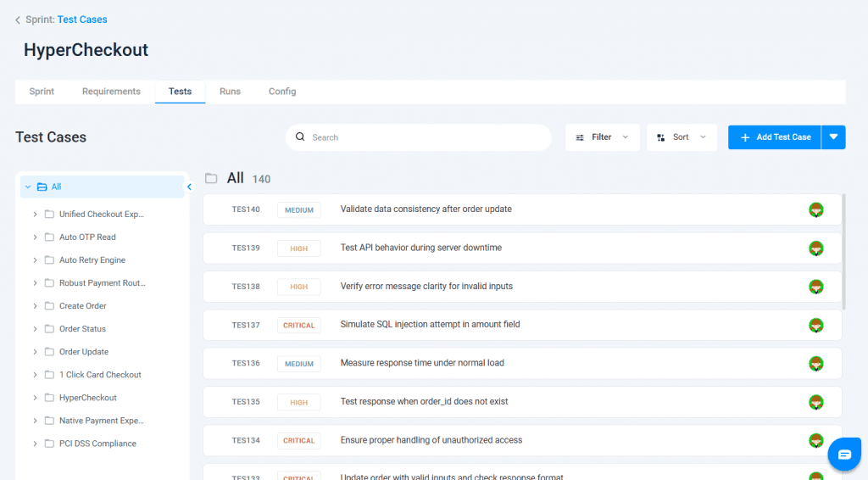Viewport: 868px width, 480px height.
Task: Click the folder icon beside Order Status
Action: pyautogui.click(x=49, y=329)
